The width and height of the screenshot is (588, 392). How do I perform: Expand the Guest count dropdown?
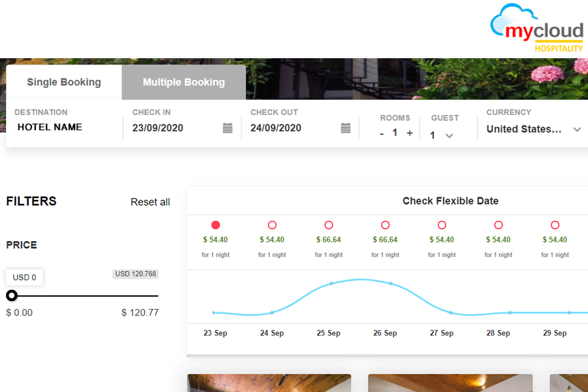click(442, 135)
